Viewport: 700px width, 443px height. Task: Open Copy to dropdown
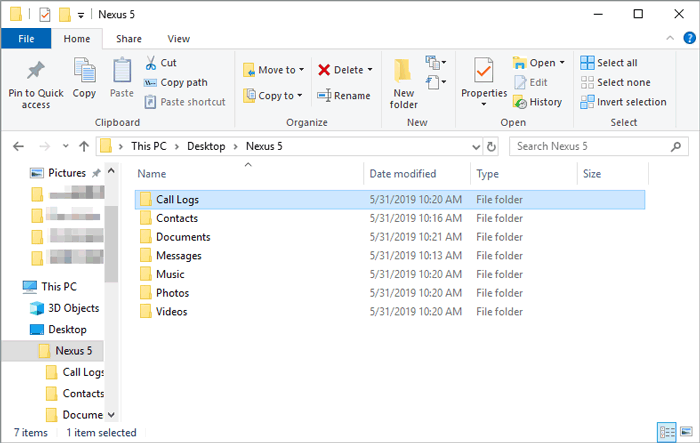coord(273,96)
